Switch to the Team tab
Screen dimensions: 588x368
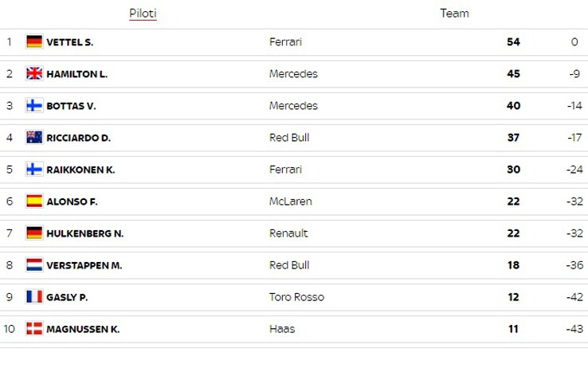[x=454, y=14]
